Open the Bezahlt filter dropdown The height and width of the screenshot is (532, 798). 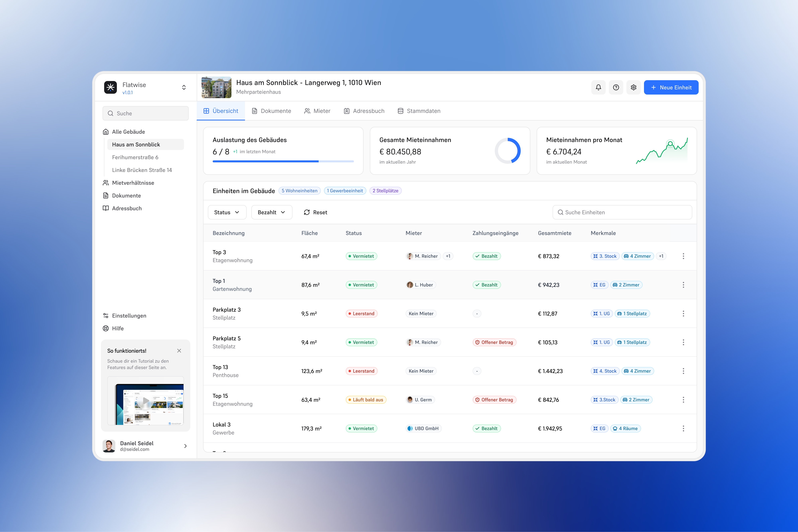point(272,212)
